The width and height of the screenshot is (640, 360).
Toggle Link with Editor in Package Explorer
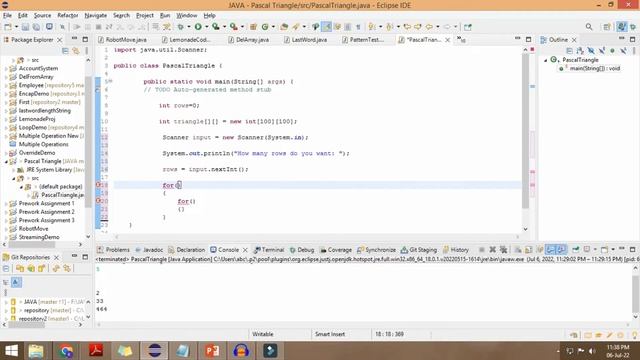[x=76, y=51]
